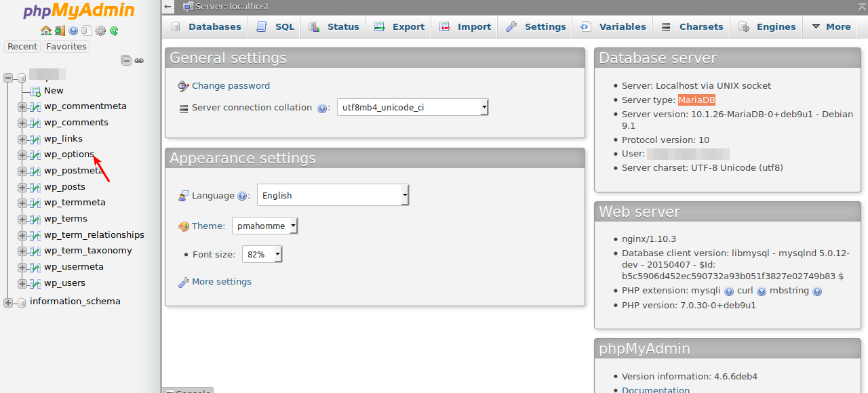
Task: Click the link with main panel chain icon
Action: (139, 60)
